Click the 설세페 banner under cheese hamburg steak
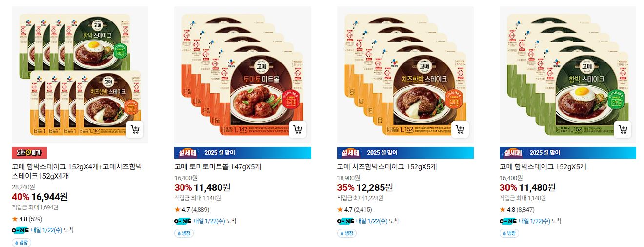 point(405,153)
